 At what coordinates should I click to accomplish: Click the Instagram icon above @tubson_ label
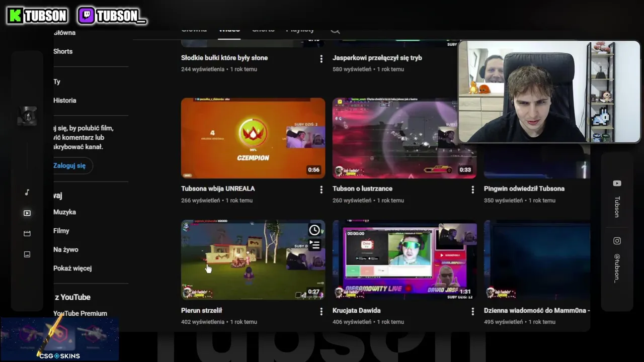pos(617,241)
